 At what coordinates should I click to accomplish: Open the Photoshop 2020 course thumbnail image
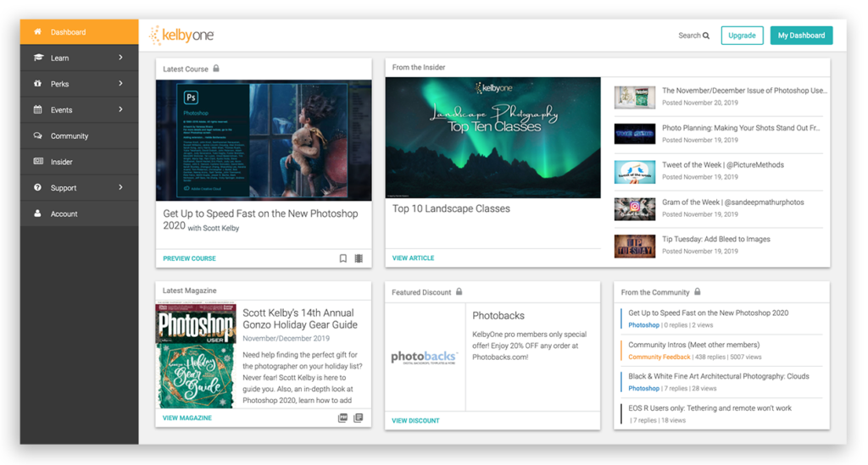264,140
